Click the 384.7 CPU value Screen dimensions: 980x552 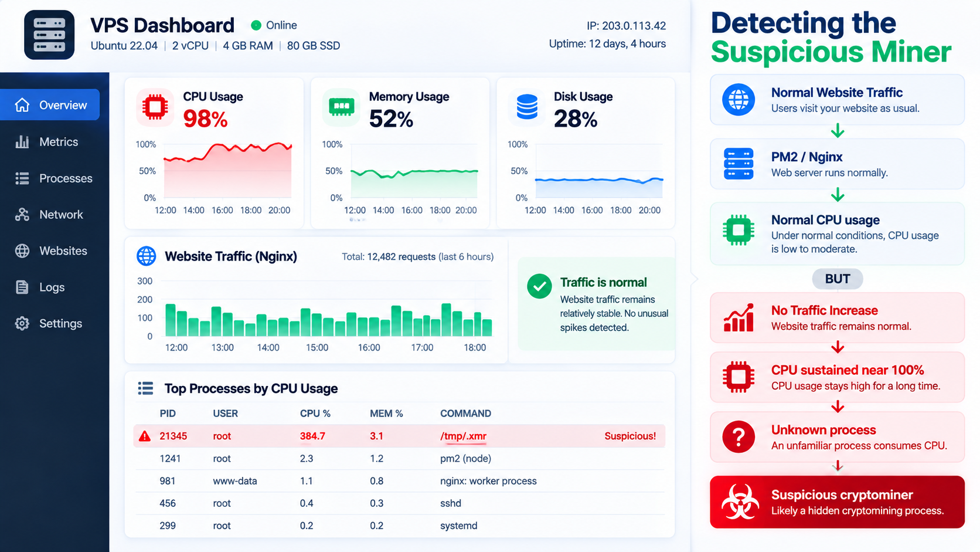pyautogui.click(x=312, y=436)
